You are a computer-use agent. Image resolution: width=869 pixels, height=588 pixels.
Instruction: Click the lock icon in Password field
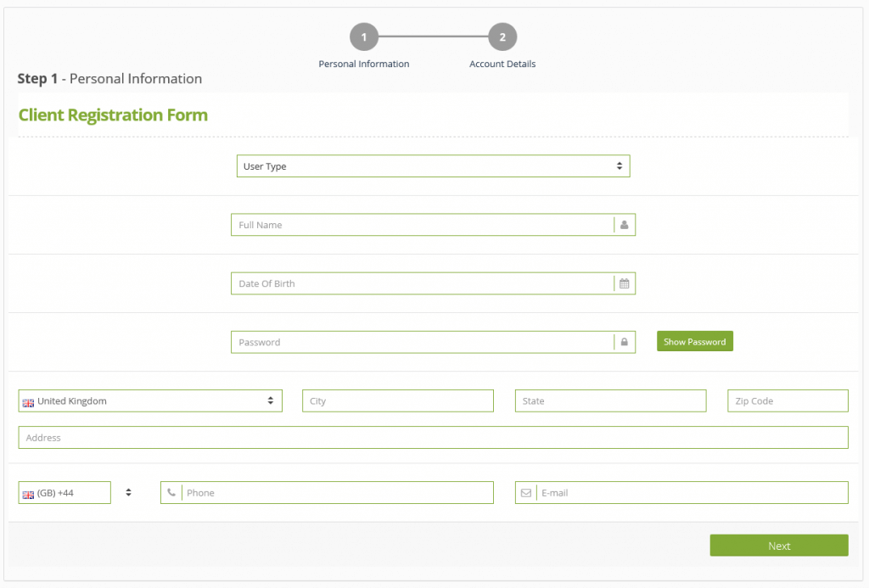click(624, 342)
